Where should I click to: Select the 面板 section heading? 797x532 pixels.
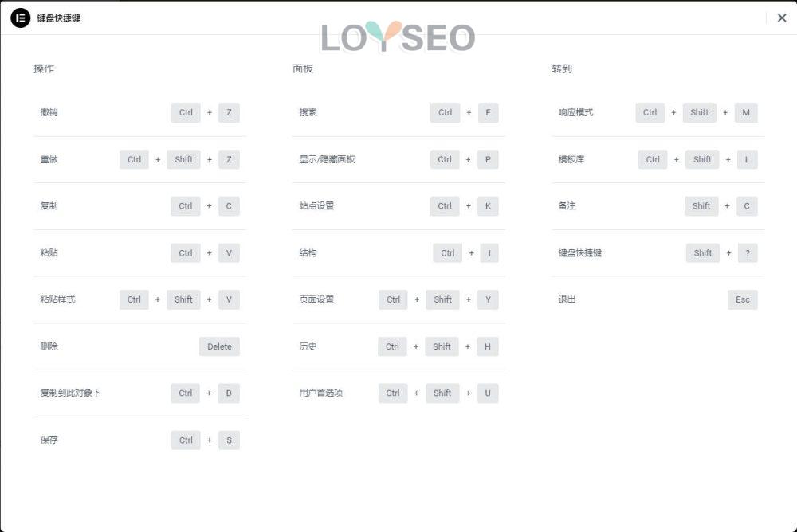coord(303,68)
